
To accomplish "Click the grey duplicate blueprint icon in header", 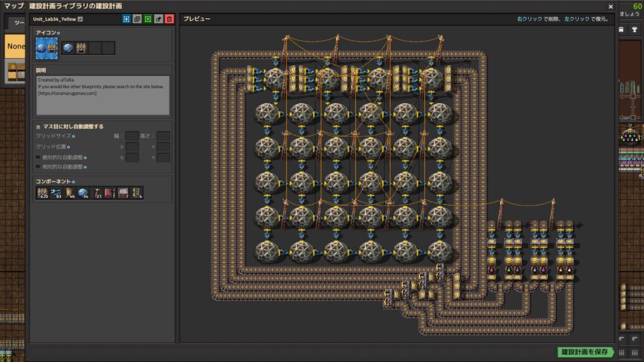I will click(x=137, y=19).
